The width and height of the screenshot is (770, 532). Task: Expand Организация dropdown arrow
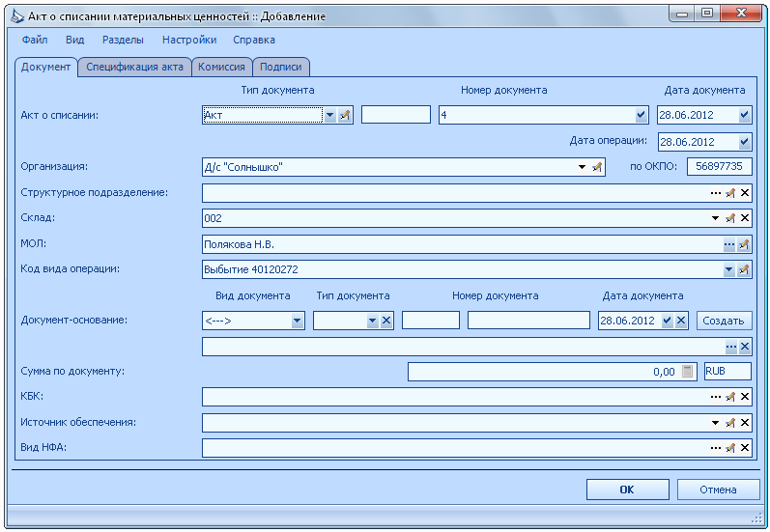582,167
